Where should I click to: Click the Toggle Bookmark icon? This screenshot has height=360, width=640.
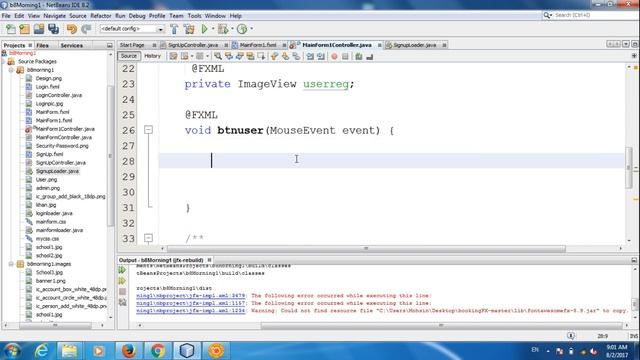[x=296, y=56]
